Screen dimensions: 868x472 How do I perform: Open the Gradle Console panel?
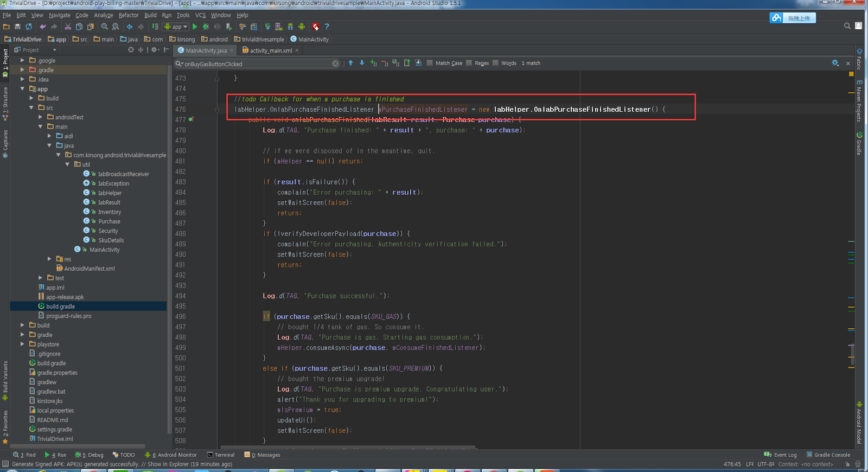point(828,455)
